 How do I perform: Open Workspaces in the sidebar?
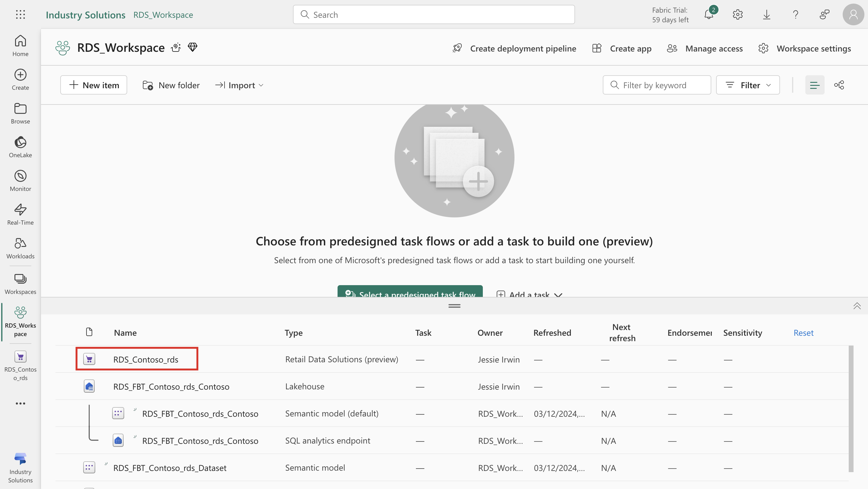coord(20,284)
